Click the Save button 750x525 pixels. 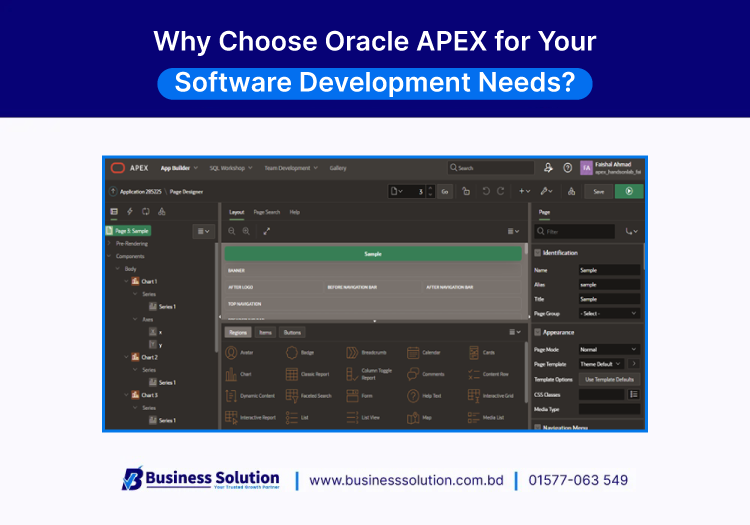(x=598, y=191)
